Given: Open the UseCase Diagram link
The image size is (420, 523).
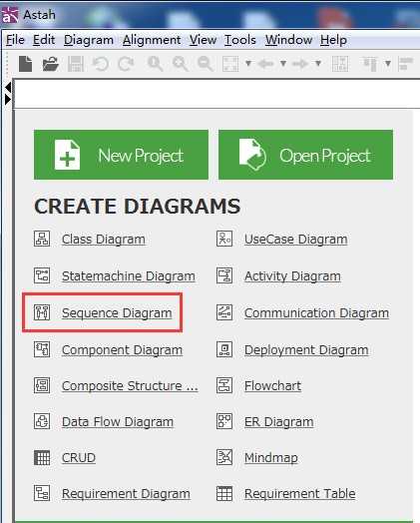Looking at the screenshot, I should [296, 240].
